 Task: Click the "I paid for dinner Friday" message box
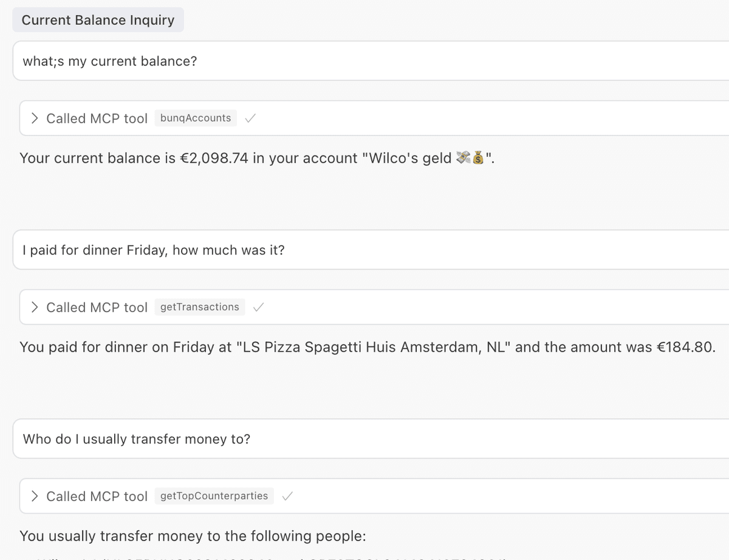click(x=371, y=250)
